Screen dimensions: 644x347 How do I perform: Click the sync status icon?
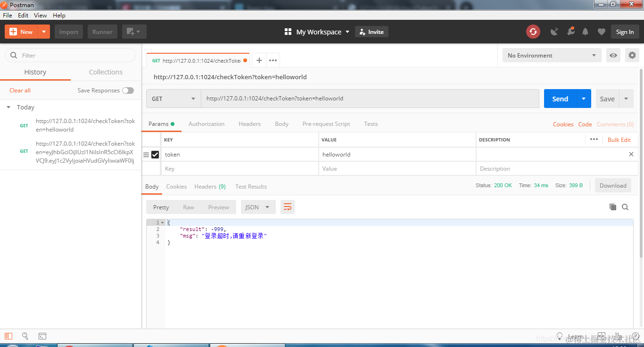click(533, 32)
